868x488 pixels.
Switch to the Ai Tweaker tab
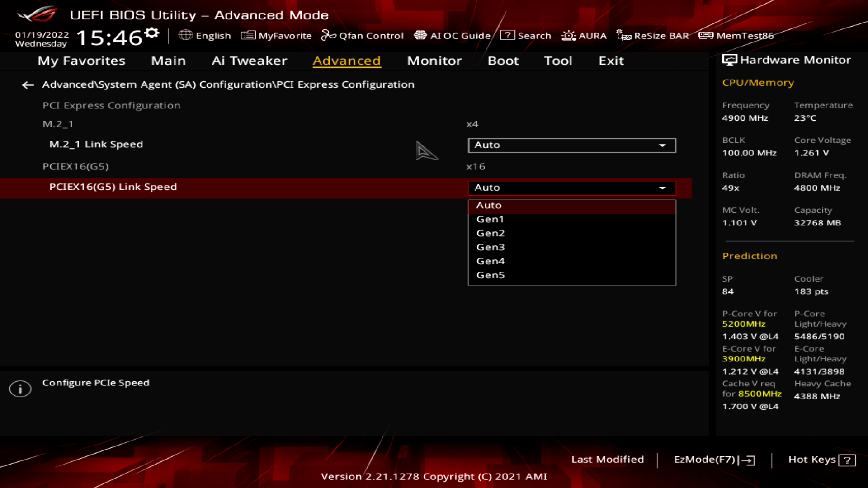tap(250, 61)
